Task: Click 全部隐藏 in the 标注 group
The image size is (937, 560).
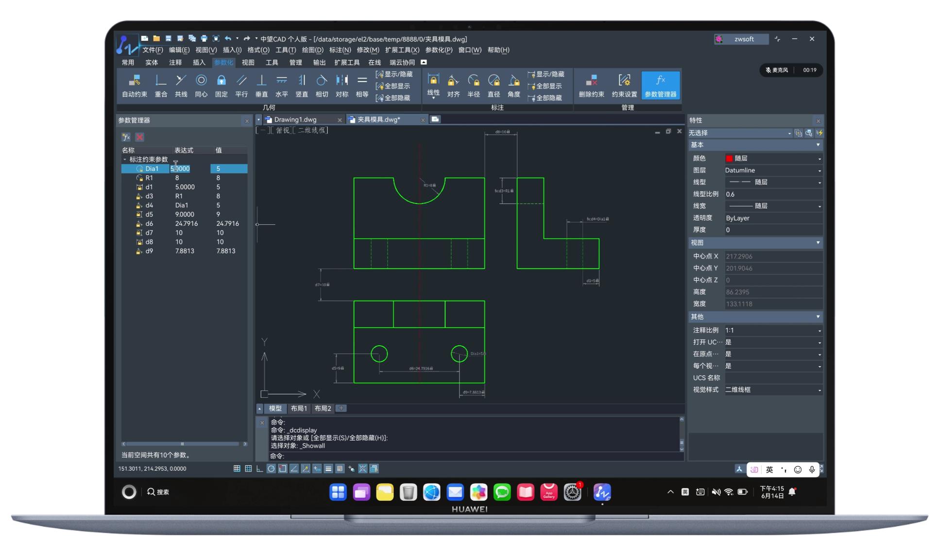Action: (545, 98)
